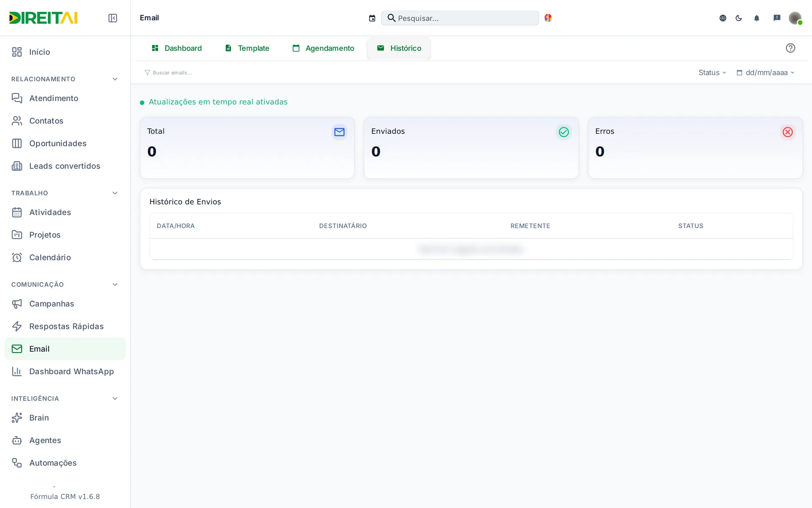The image size is (812, 508).
Task: Open Atividades in sidebar
Action: (x=65, y=212)
